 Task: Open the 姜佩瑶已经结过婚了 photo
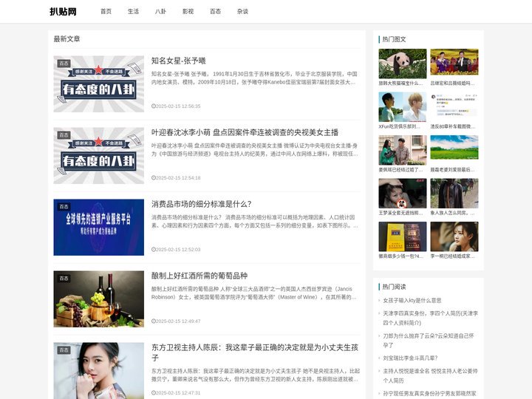coord(403,150)
